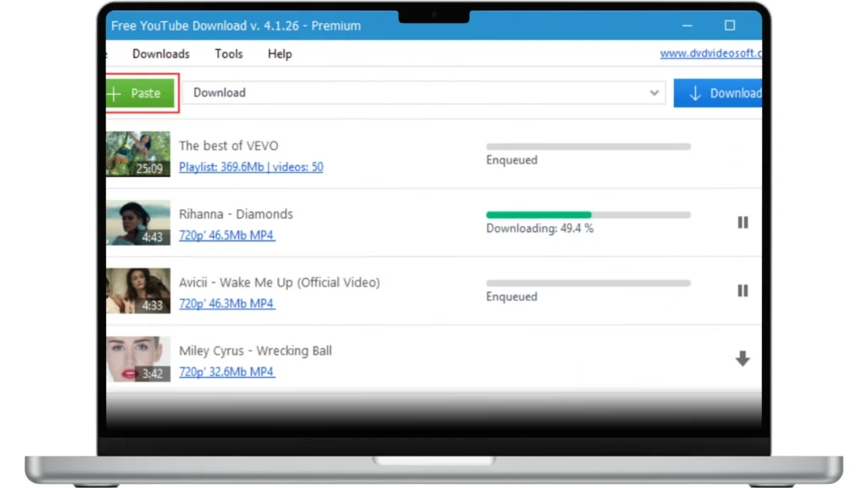The width and height of the screenshot is (868, 488).
Task: Click the blue Download button
Action: (719, 93)
